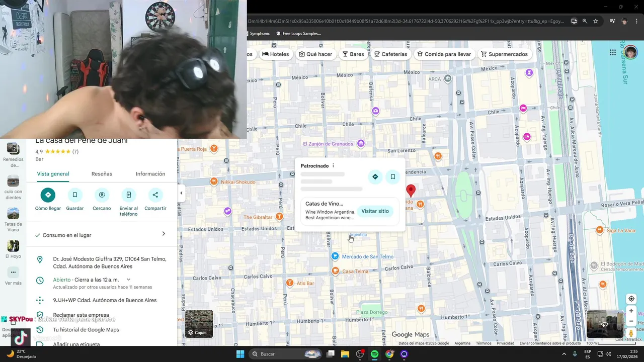Viewport: 644px width, 362px height.
Task: Open the El Hoyo saved item
Action: [x=13, y=249]
